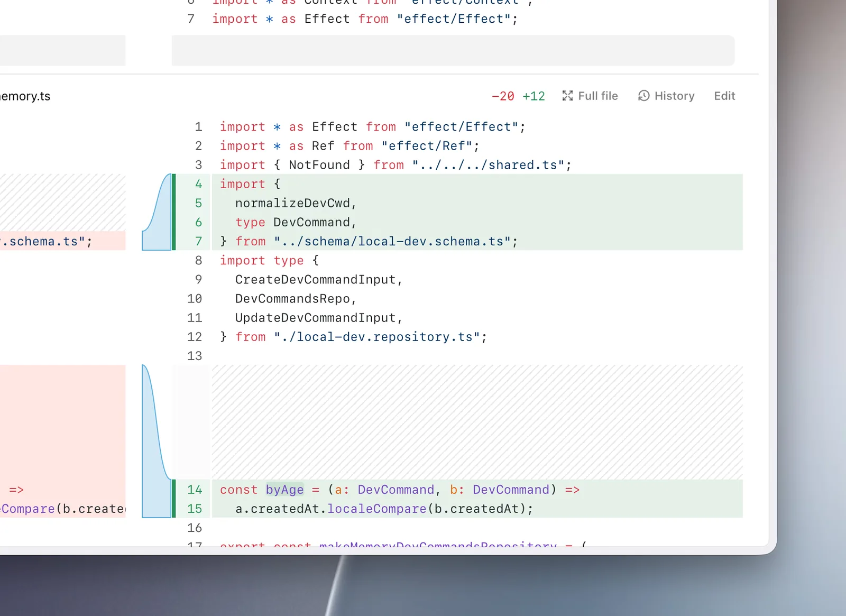Click line 7 import Effect in upper diff
This screenshot has height=616, width=846.
pyautogui.click(x=365, y=19)
